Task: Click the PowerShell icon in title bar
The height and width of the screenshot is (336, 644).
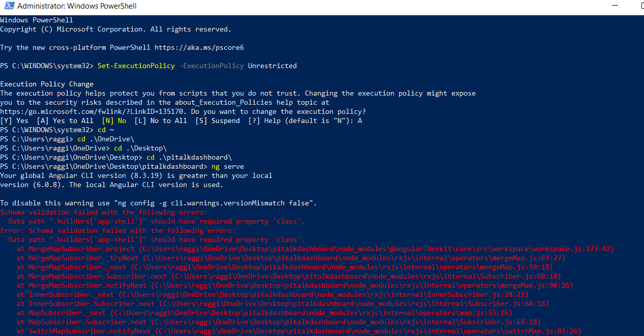Action: [8, 7]
